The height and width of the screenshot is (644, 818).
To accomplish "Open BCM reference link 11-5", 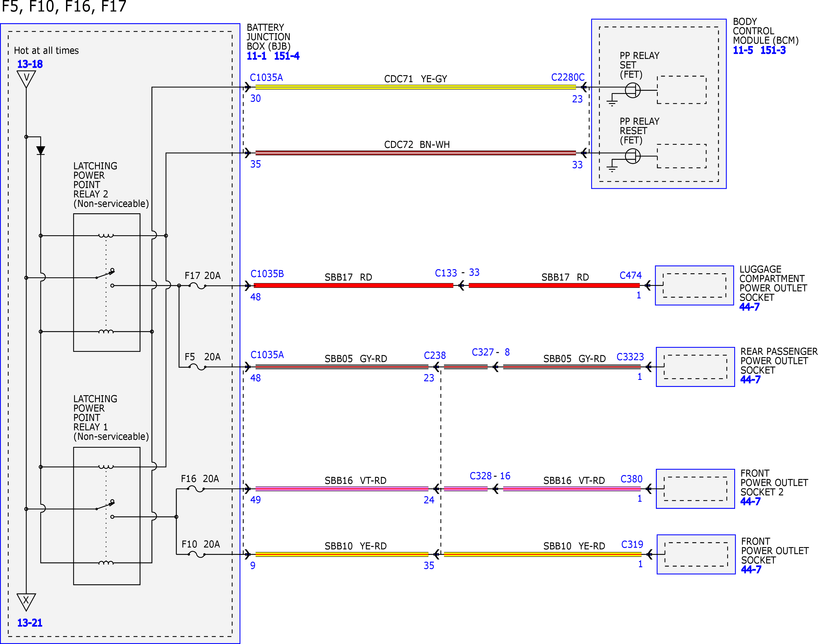I will [x=743, y=50].
